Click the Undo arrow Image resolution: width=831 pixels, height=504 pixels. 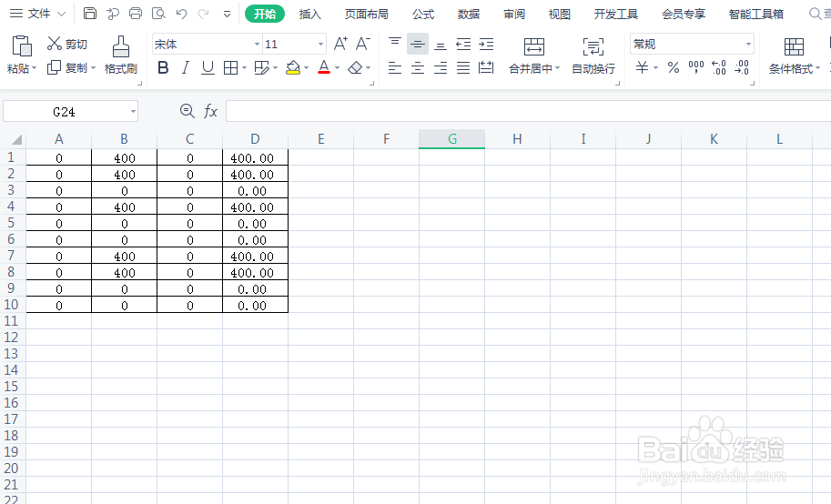(181, 14)
